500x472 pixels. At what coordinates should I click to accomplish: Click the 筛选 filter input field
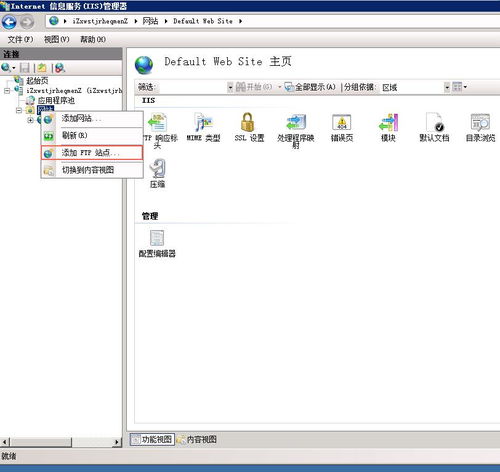pyautogui.click(x=193, y=87)
